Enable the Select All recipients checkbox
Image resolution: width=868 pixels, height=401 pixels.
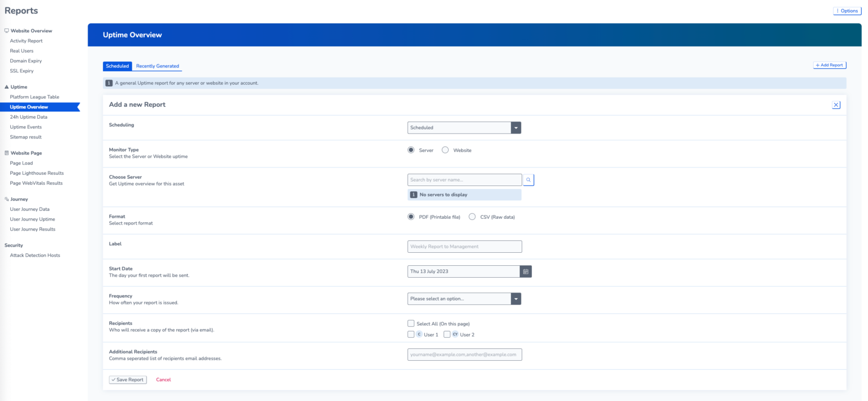411,323
